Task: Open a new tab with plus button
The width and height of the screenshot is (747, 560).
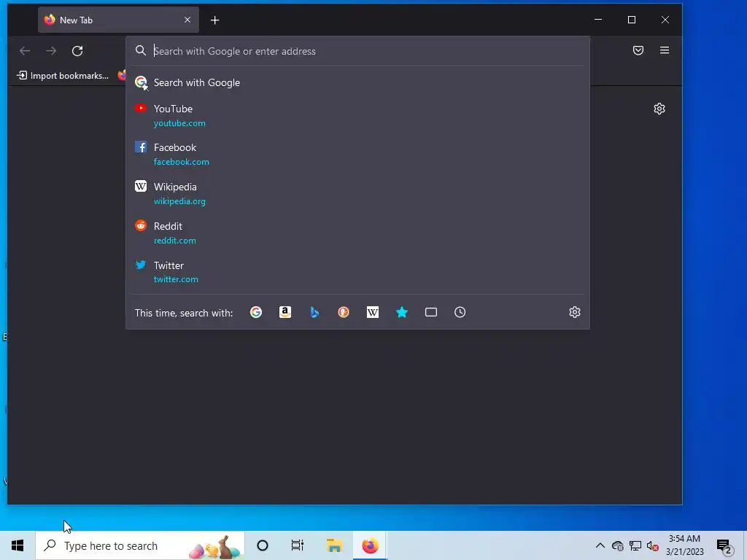Action: coord(215,20)
